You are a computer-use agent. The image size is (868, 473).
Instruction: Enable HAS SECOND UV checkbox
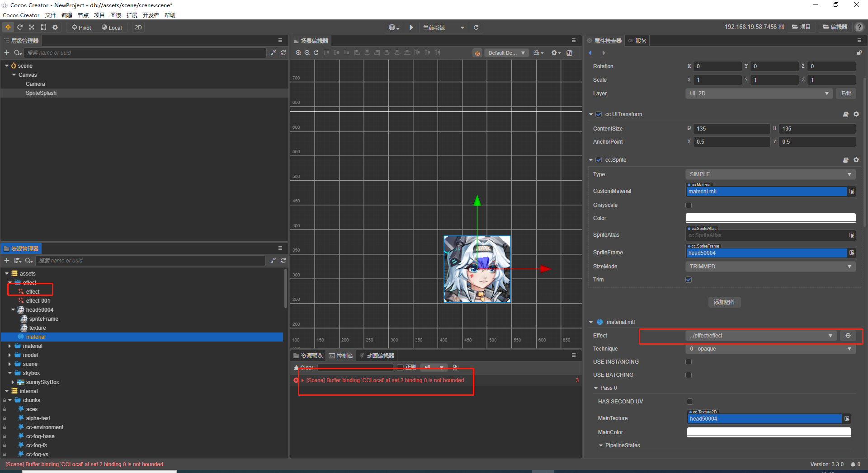[x=690, y=402]
